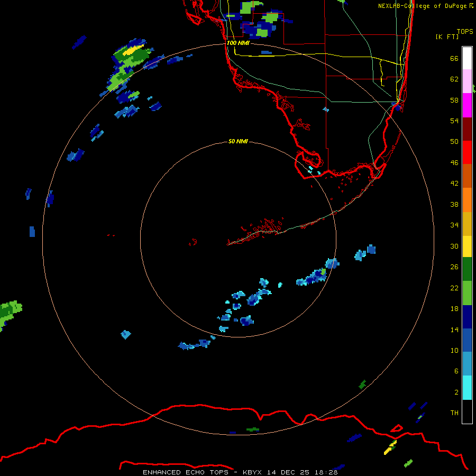The height and width of the screenshot is (476, 476).
Task: Click legend value 10
Action: coord(454,350)
